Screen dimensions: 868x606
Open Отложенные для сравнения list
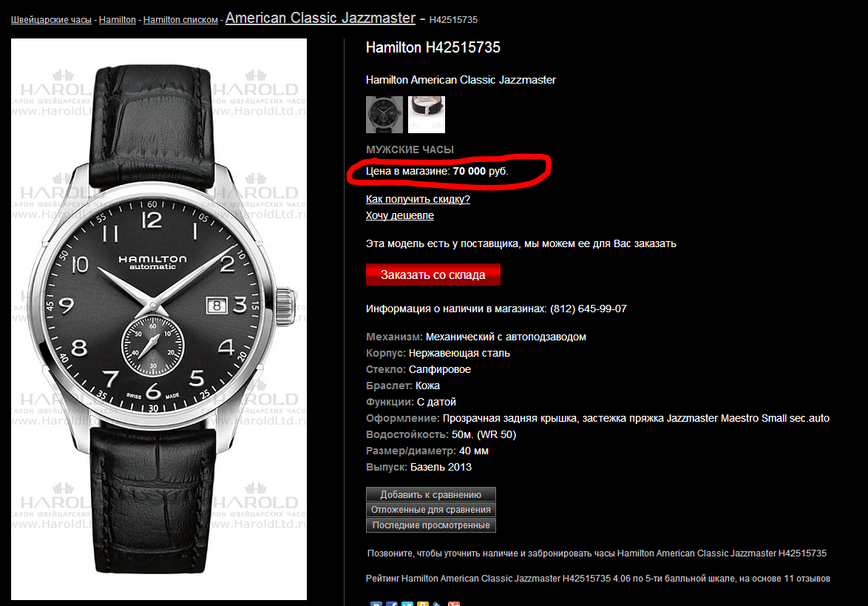(x=431, y=510)
